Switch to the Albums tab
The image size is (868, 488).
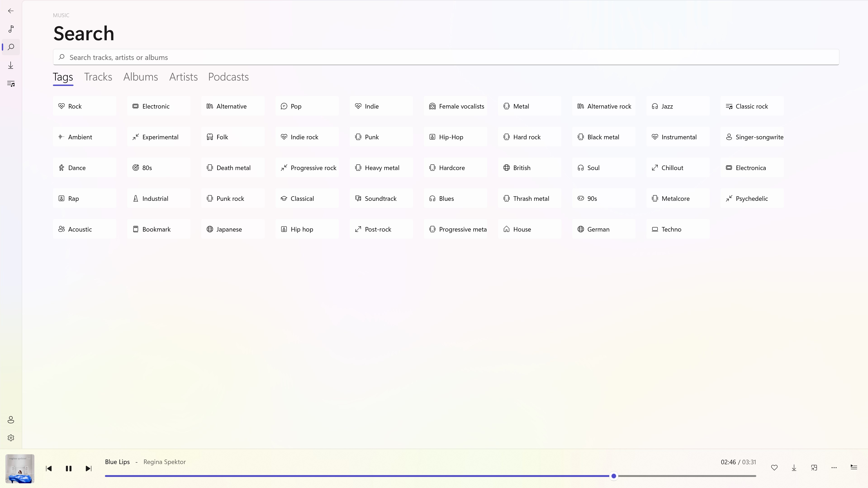click(x=140, y=77)
